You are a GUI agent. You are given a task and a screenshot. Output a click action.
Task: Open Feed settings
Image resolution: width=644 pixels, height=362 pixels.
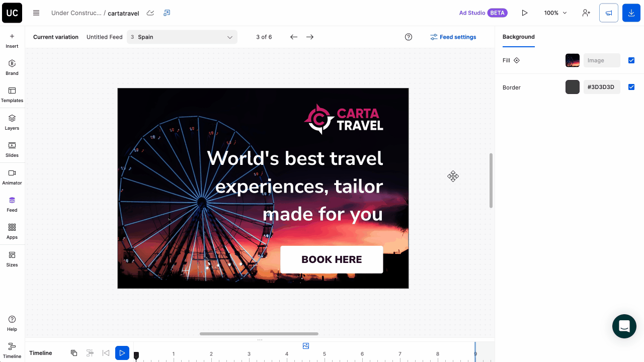(x=453, y=37)
